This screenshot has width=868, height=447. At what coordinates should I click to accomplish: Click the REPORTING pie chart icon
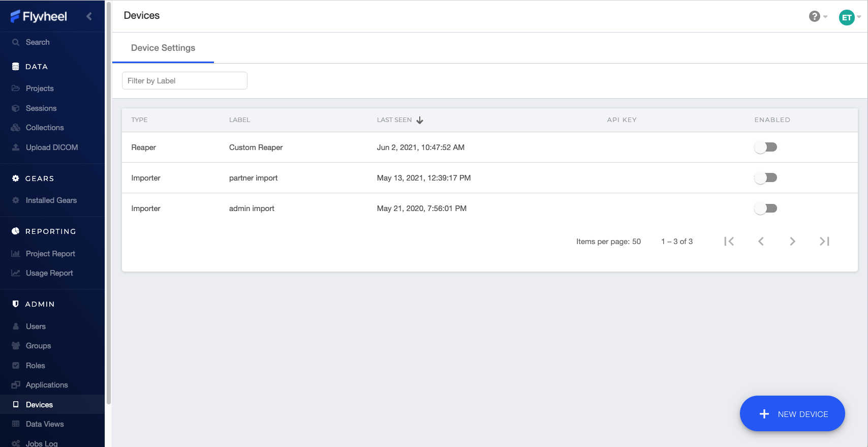click(x=16, y=231)
